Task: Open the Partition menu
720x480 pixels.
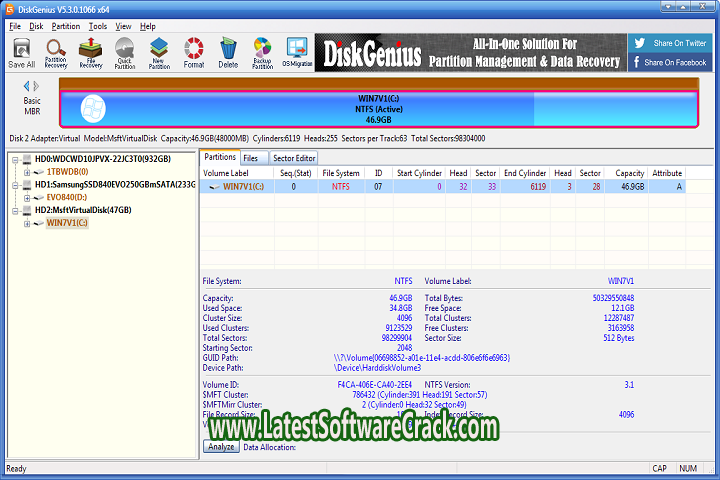Action: point(66,26)
